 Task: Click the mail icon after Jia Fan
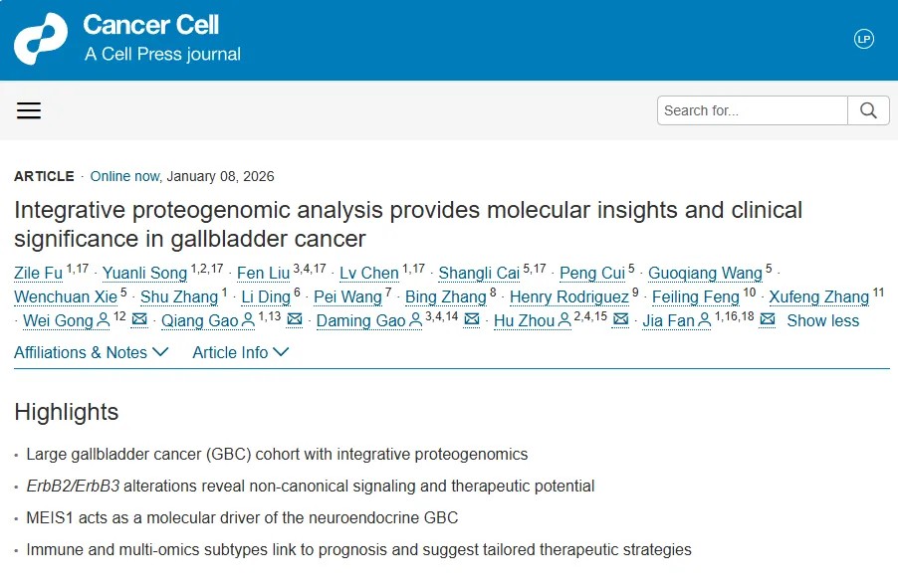pos(767,320)
